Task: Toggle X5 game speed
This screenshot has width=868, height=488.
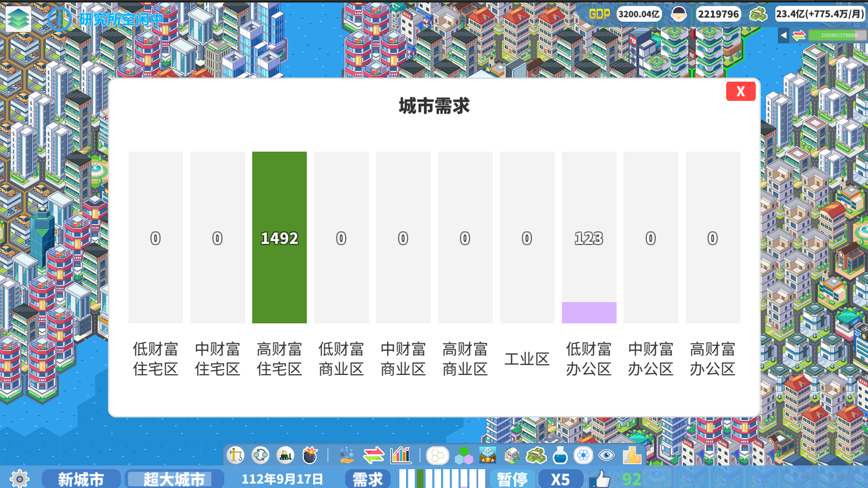Action: point(561,480)
